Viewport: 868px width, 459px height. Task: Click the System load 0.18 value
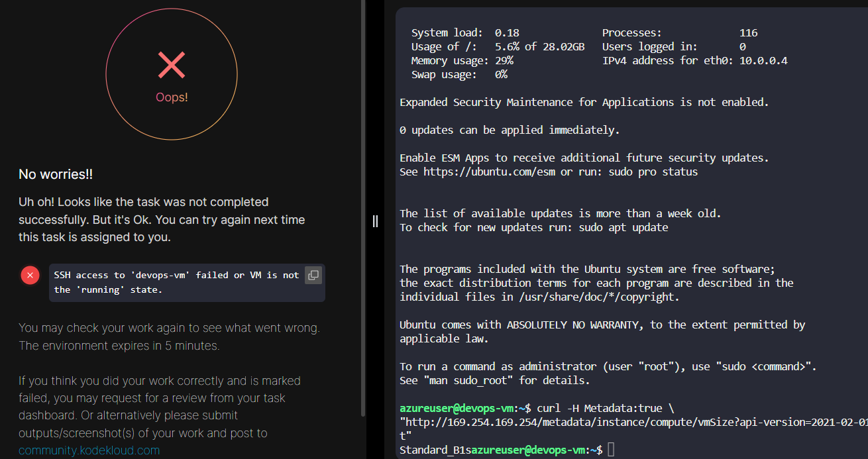[x=507, y=33]
